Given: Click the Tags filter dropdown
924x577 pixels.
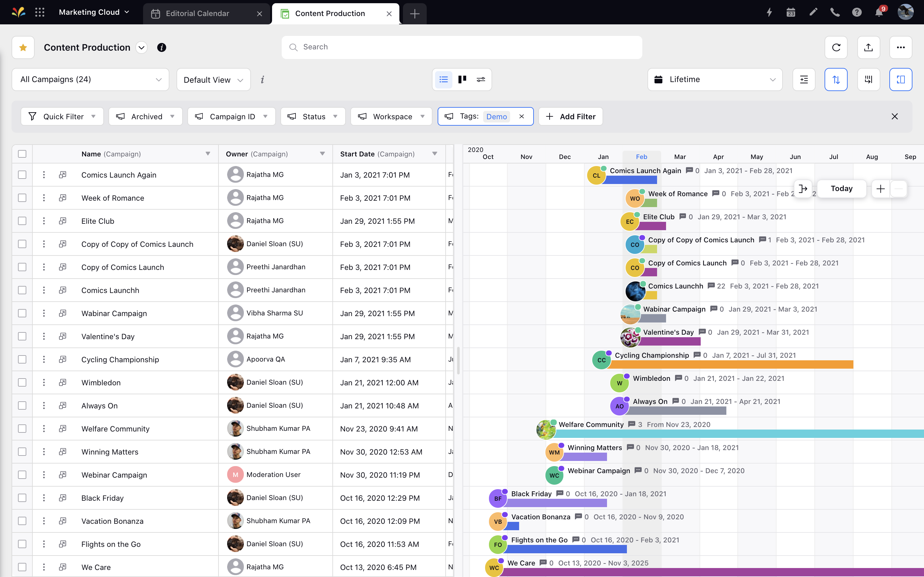Looking at the screenshot, I should (483, 116).
